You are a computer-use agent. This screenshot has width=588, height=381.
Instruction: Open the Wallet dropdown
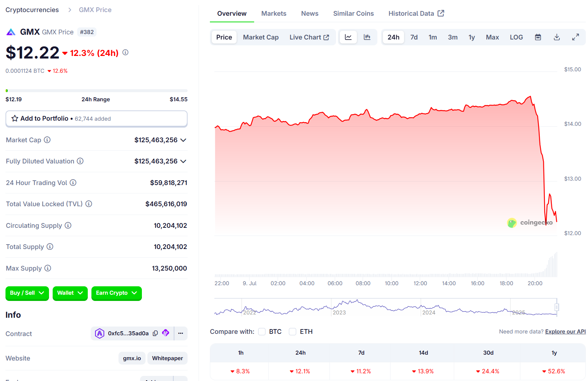click(x=70, y=293)
